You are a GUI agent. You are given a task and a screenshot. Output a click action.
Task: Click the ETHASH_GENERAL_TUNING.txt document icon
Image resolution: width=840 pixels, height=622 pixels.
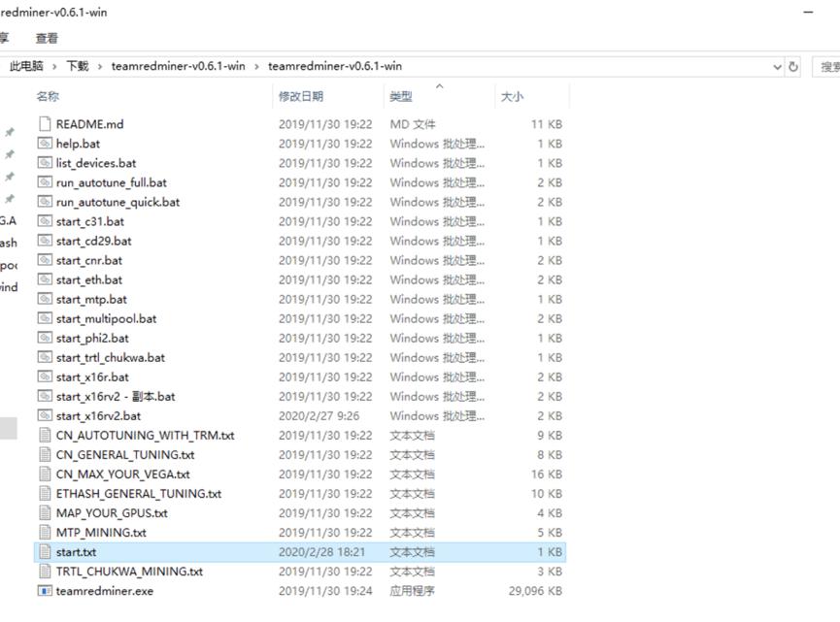click(45, 494)
